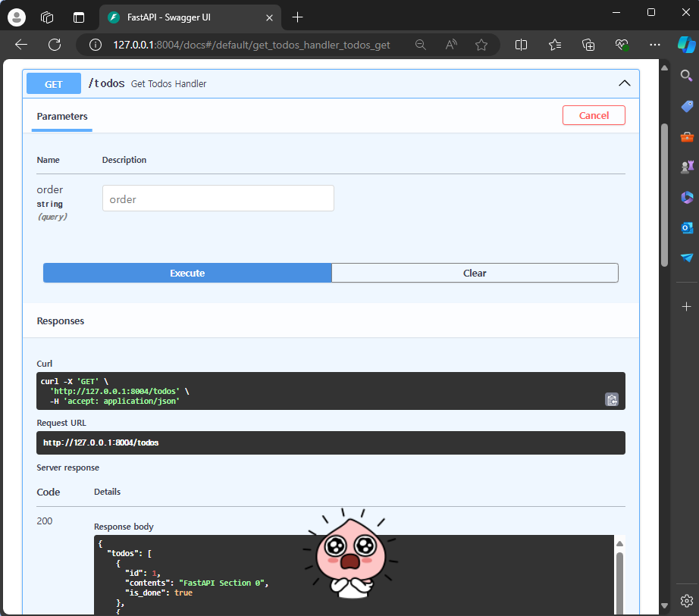
Task: Click the zoom magnifier icon in address bar
Action: (x=420, y=45)
